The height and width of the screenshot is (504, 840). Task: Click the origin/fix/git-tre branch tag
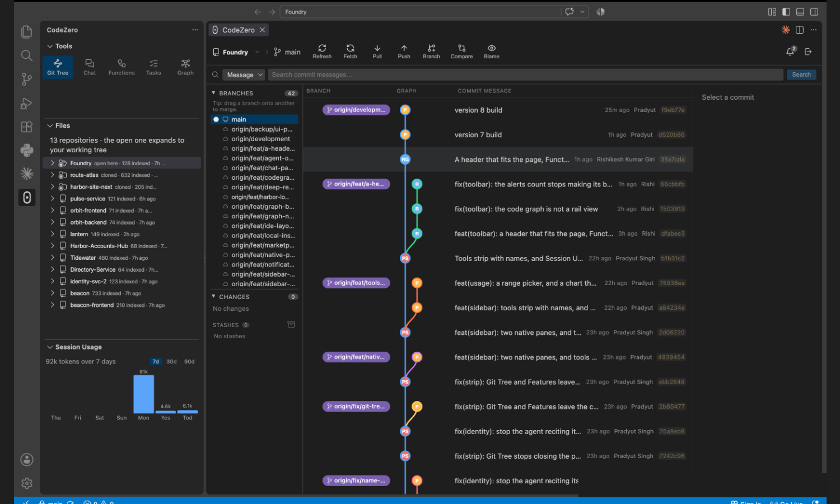click(356, 407)
